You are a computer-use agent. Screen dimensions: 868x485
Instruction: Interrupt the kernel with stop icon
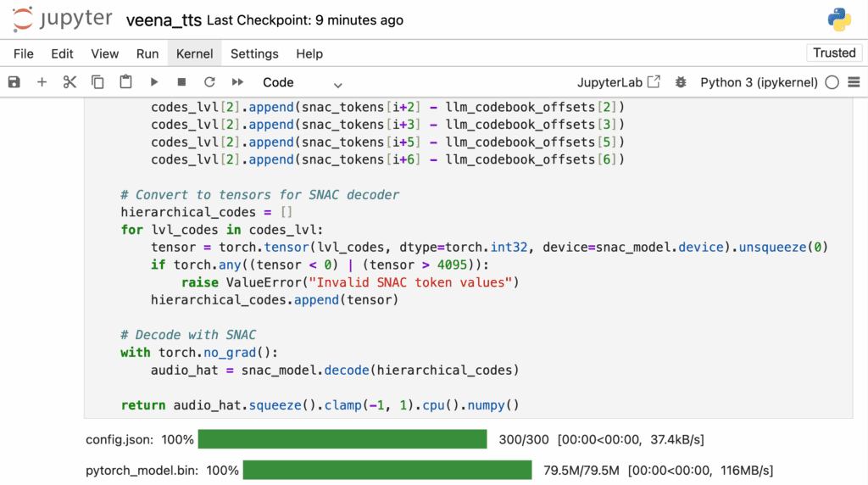(181, 82)
